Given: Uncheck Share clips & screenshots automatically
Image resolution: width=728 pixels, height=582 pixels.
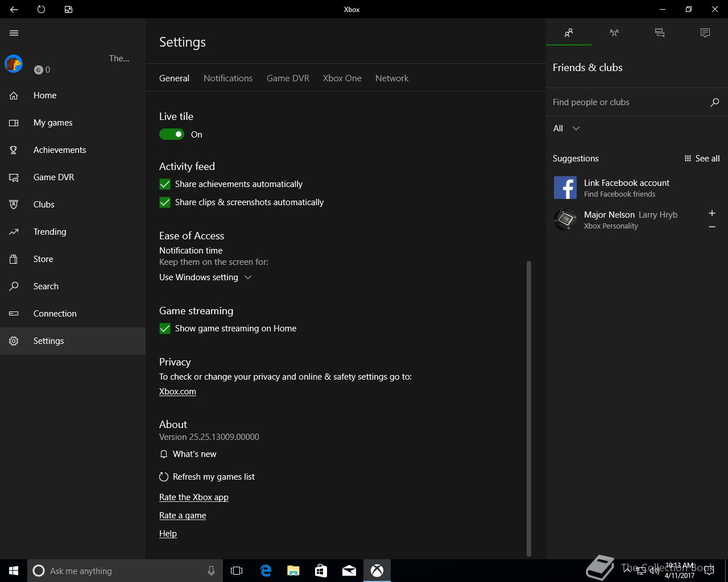Looking at the screenshot, I should 165,202.
